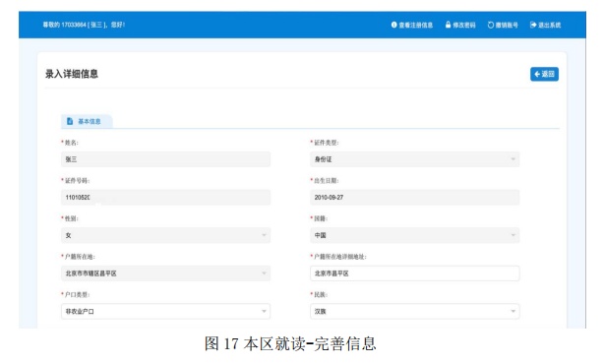Click the 录入详细信息 heading
Viewport: 604px width, 364px height.
(72, 74)
